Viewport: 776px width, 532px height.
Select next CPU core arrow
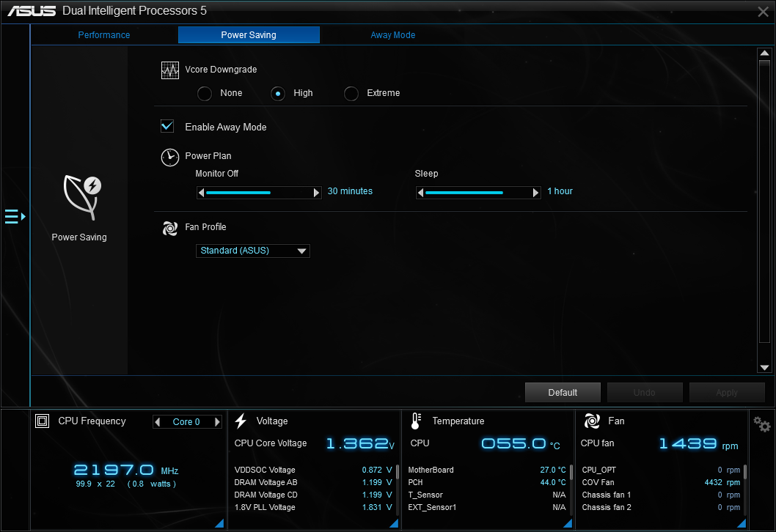(x=217, y=422)
